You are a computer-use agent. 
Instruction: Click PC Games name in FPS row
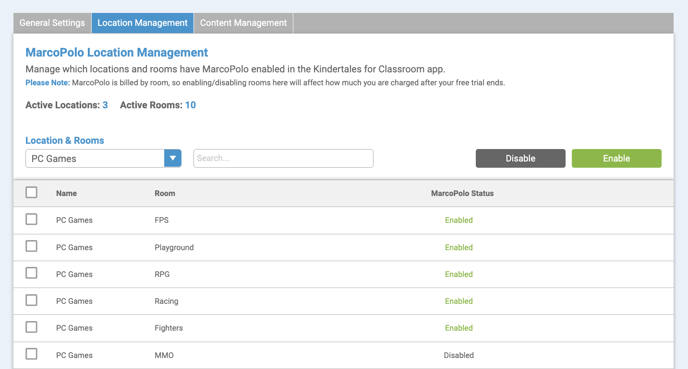click(74, 220)
